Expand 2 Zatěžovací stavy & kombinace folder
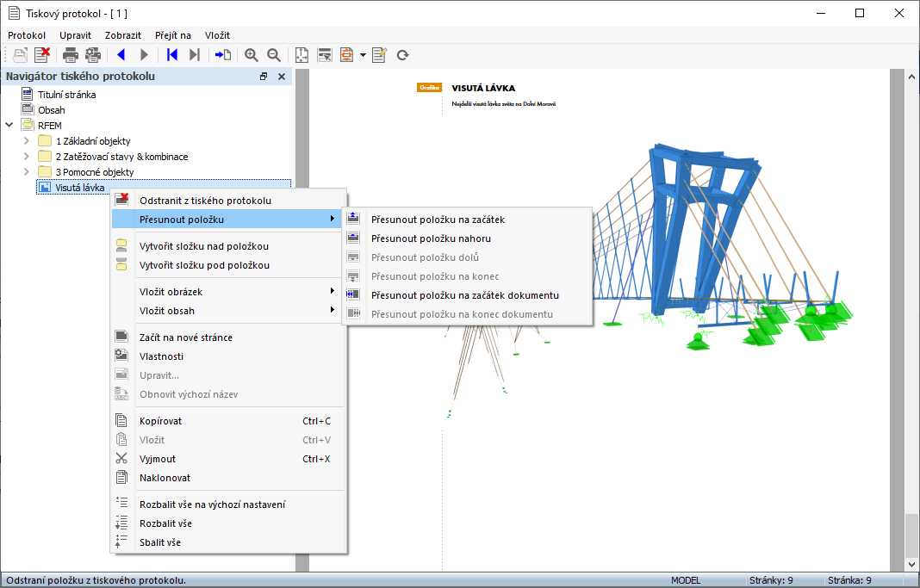 (26, 157)
